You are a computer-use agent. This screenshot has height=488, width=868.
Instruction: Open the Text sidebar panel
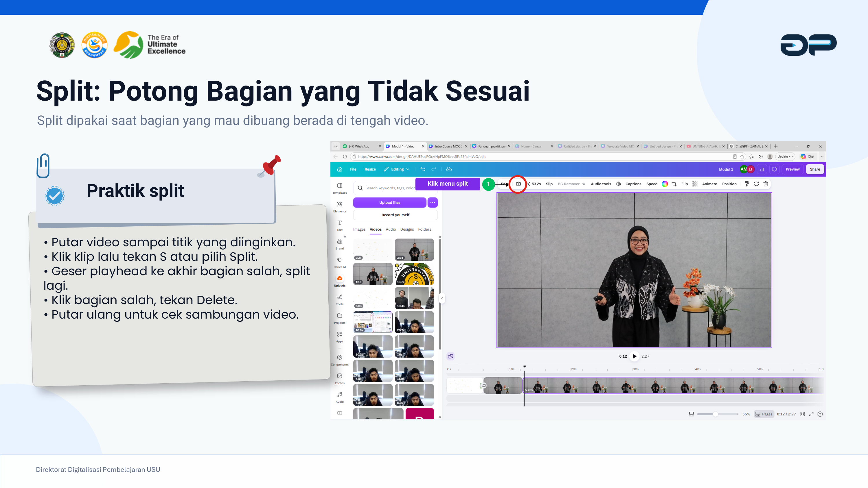(x=340, y=225)
